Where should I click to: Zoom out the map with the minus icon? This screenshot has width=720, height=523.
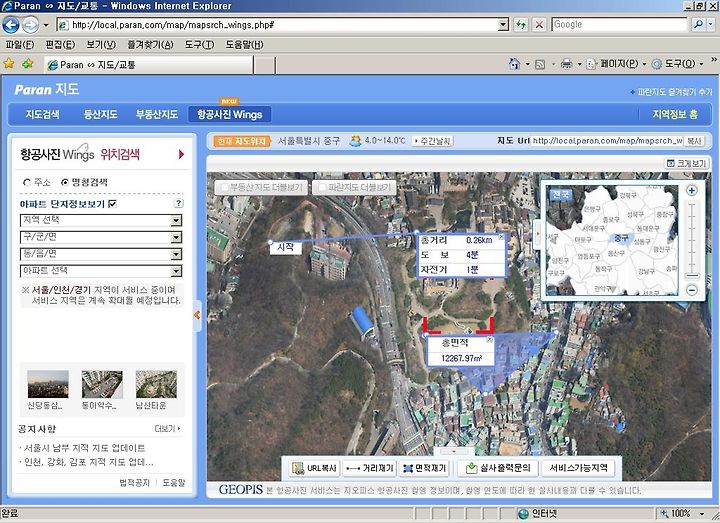(x=692, y=290)
